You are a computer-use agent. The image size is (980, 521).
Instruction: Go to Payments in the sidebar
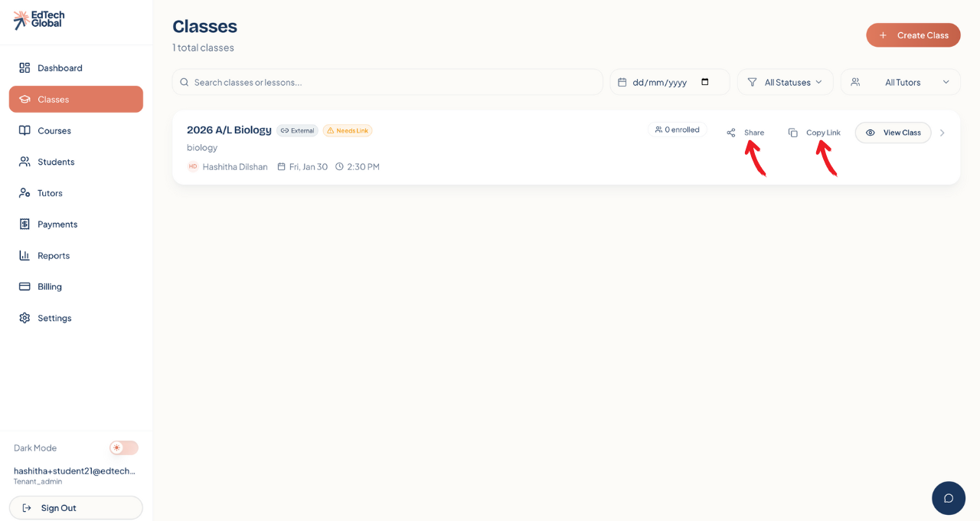(57, 224)
